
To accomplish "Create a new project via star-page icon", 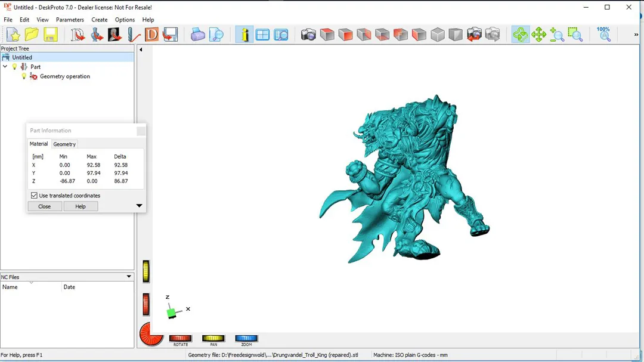I will pos(13,35).
